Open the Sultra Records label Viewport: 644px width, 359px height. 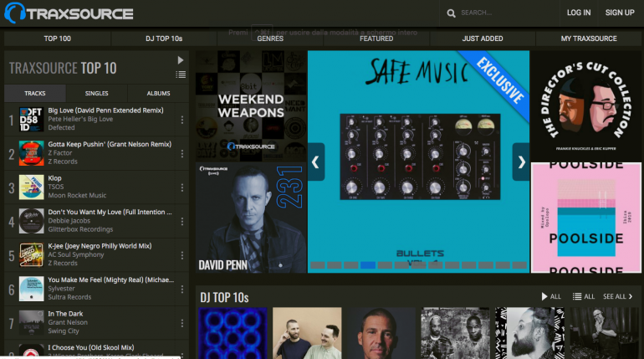(69, 297)
